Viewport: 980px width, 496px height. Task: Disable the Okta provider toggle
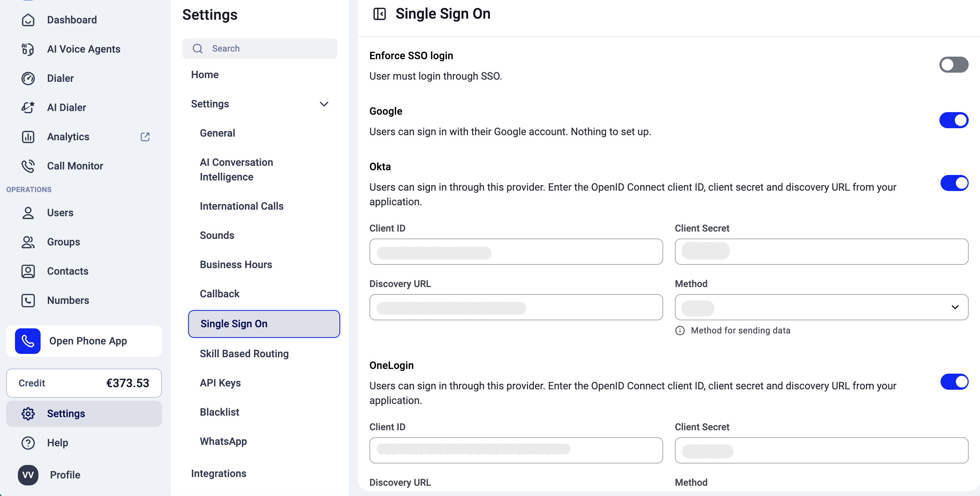click(954, 183)
